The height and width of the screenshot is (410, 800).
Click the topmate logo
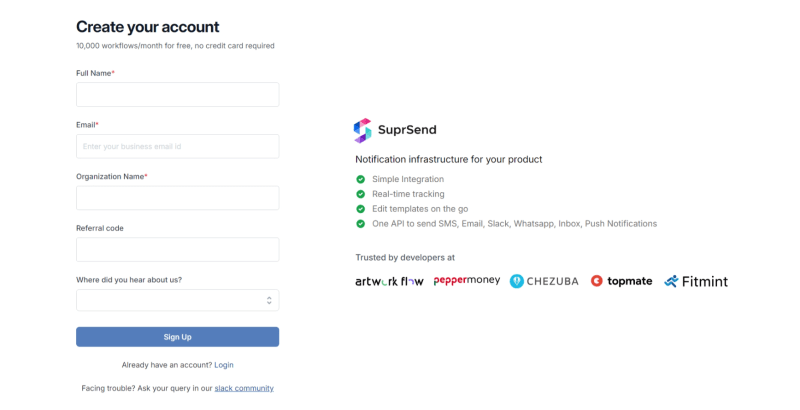(621, 281)
